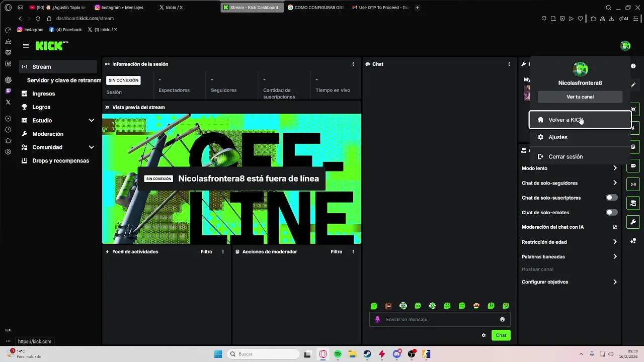The image size is (644, 362).
Task: Click the green Chat send button
Action: pos(501,335)
